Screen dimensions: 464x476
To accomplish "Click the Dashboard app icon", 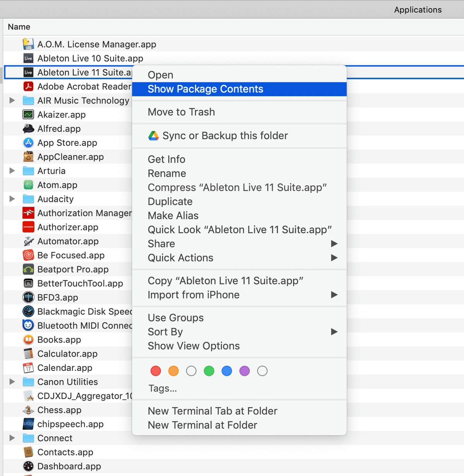I will coord(28,466).
